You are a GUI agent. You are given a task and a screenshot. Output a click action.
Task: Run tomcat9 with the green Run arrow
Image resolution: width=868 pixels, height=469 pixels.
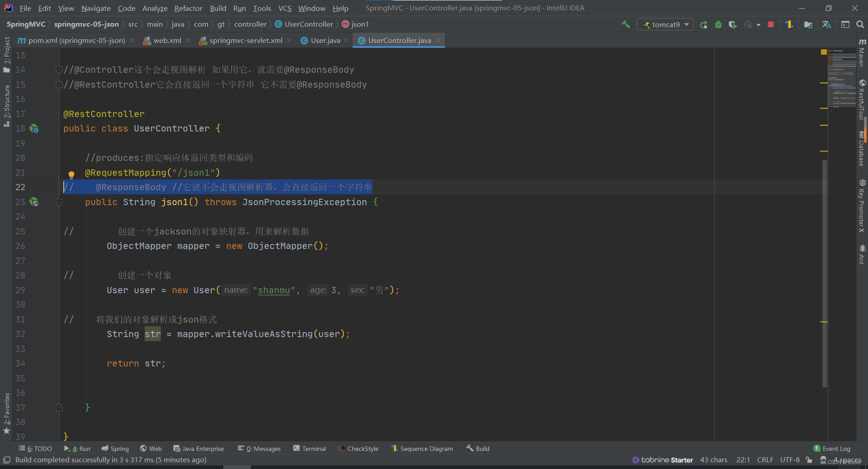tap(703, 24)
